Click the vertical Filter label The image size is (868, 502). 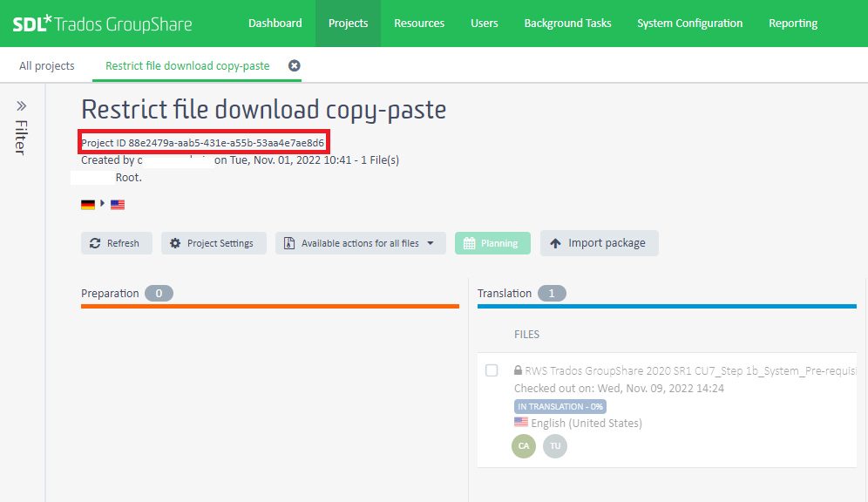pos(21,137)
